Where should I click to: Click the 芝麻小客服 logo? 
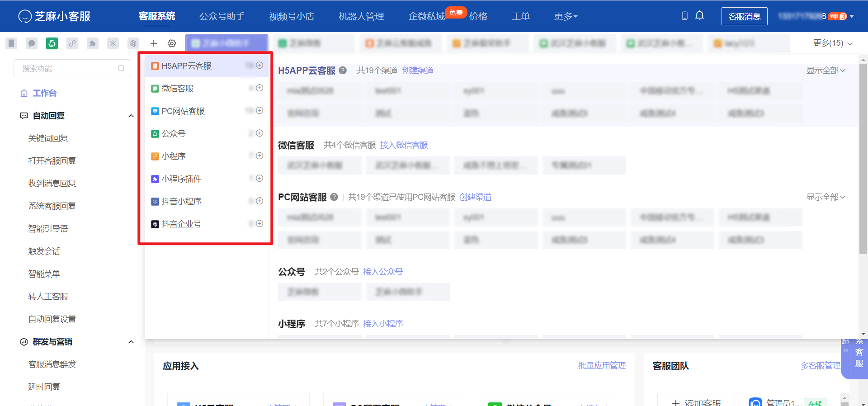pos(54,16)
